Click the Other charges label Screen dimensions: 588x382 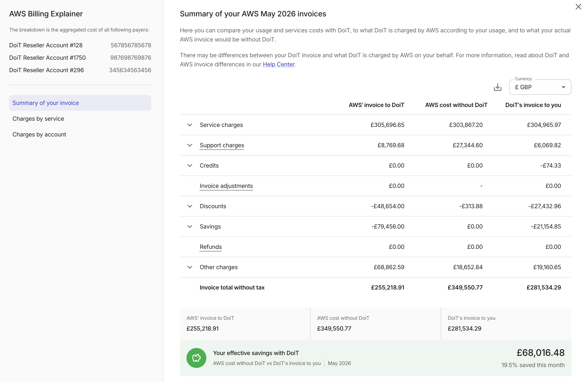coord(218,267)
